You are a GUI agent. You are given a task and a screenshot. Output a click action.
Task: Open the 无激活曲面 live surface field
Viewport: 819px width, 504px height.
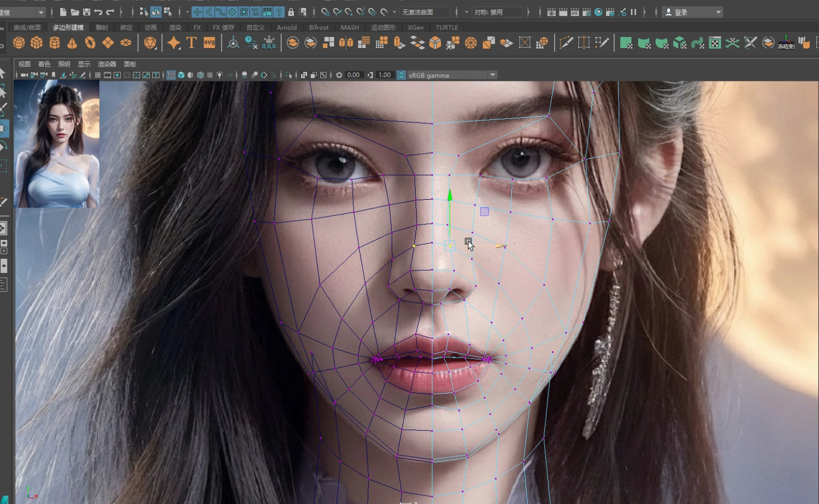pos(426,12)
